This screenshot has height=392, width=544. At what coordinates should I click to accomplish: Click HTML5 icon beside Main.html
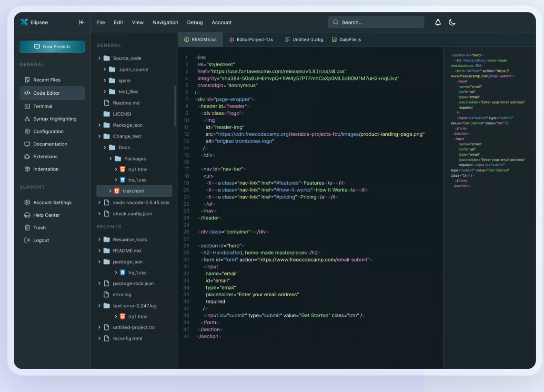tap(117, 191)
